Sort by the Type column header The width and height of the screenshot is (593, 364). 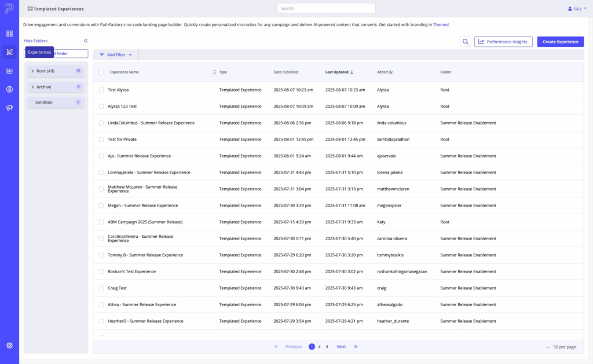click(x=223, y=72)
